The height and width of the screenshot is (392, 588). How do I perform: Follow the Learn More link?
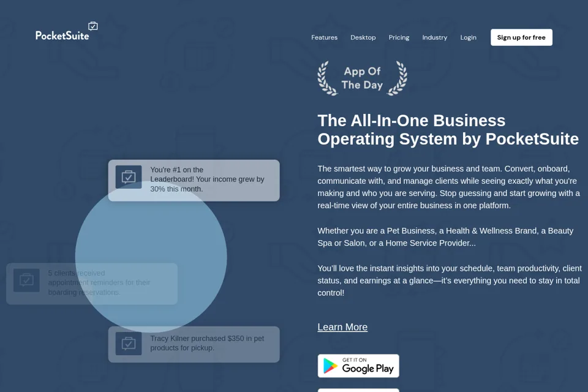(342, 327)
